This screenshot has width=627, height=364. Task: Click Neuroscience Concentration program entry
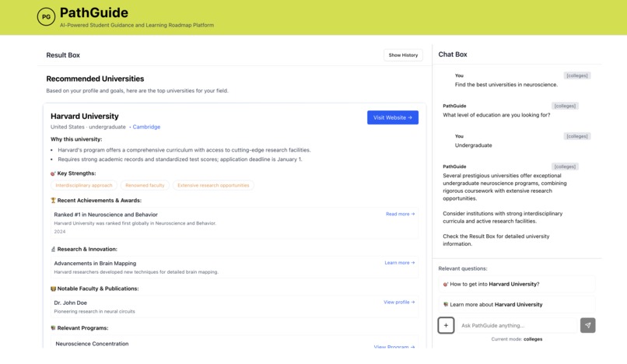[x=92, y=344]
